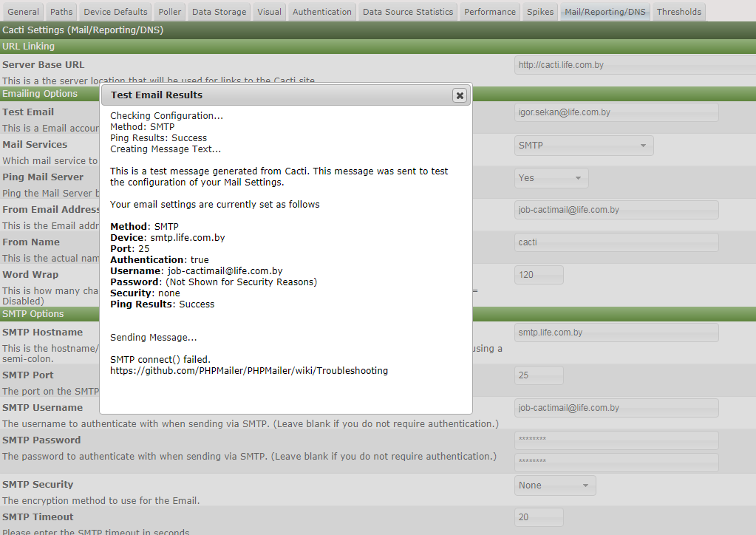Screen dimensions: 756x535
Task: Click the SMTP Options section header
Action: pos(378,314)
